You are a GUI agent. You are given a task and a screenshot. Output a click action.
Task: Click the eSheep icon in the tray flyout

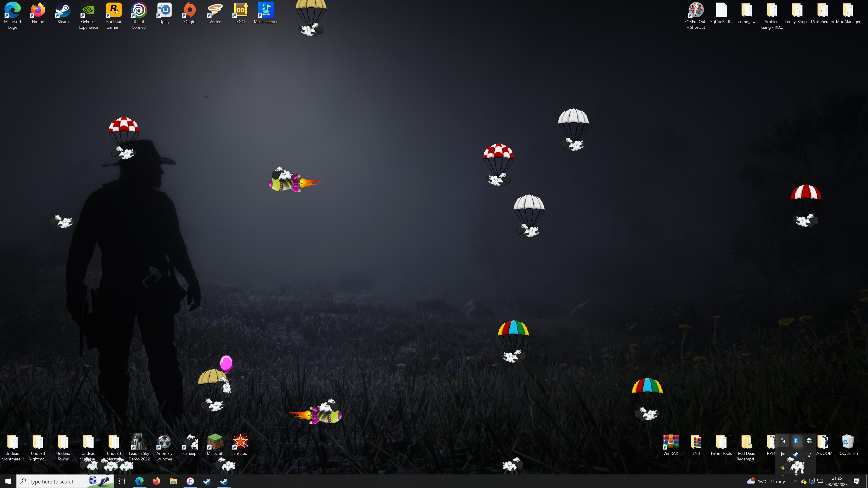tap(782, 441)
